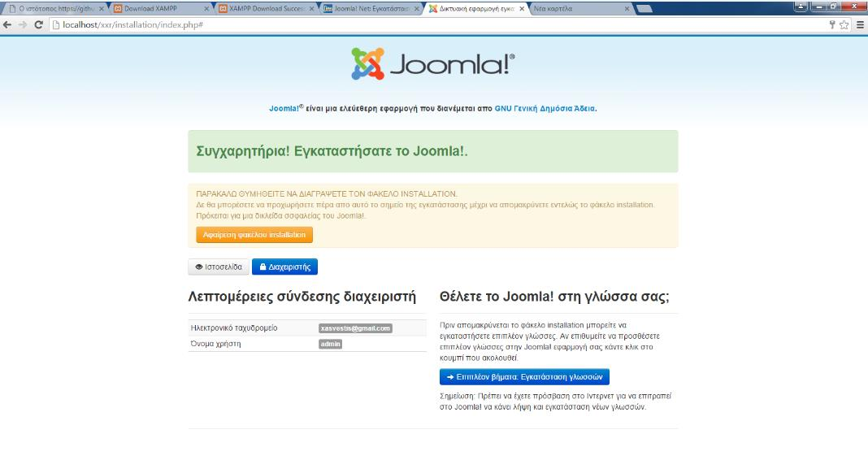This screenshot has width=868, height=460.
Task: Bookmark this page with the star icon
Action: [x=844, y=25]
